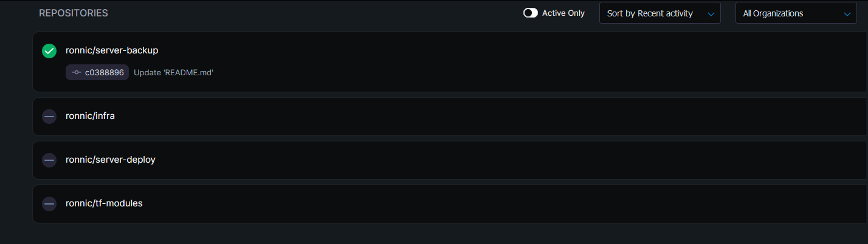
Task: Click the inactive status icon for tf-modules
Action: [49, 204]
